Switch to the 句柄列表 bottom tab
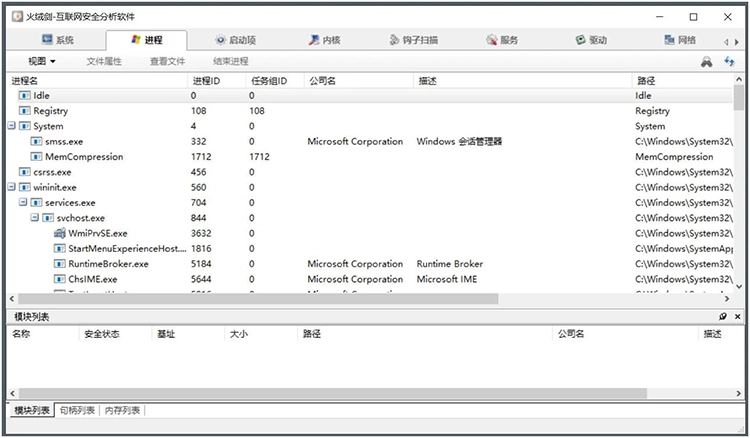Screen dimensions: 750x438 click(x=77, y=411)
